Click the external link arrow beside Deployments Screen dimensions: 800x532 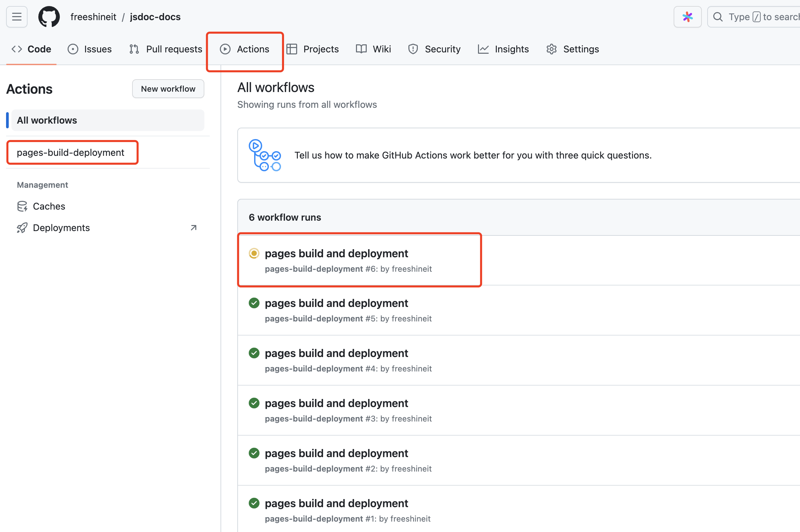(x=194, y=228)
